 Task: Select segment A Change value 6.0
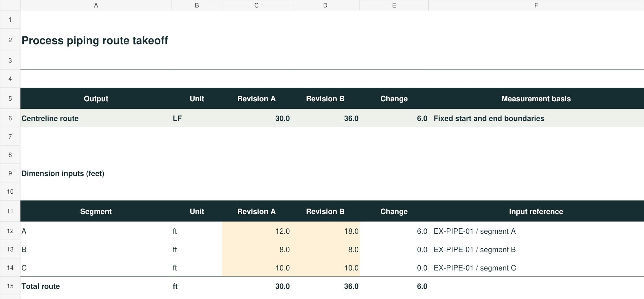[394, 231]
